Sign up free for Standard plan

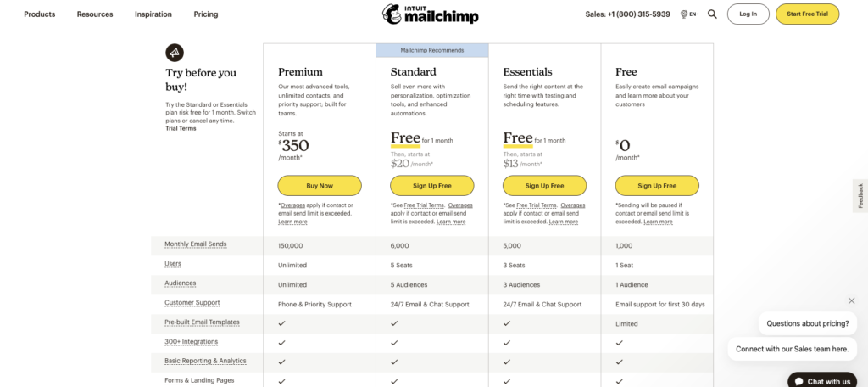click(x=431, y=185)
